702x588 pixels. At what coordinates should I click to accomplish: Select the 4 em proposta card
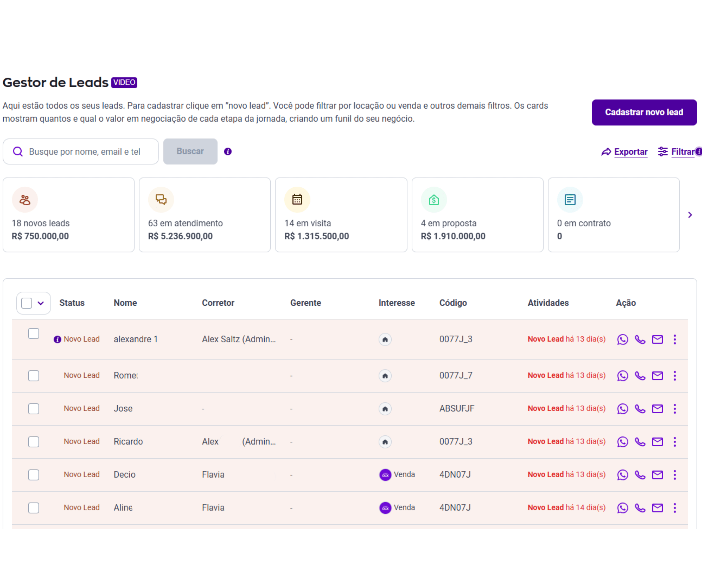coord(477,215)
